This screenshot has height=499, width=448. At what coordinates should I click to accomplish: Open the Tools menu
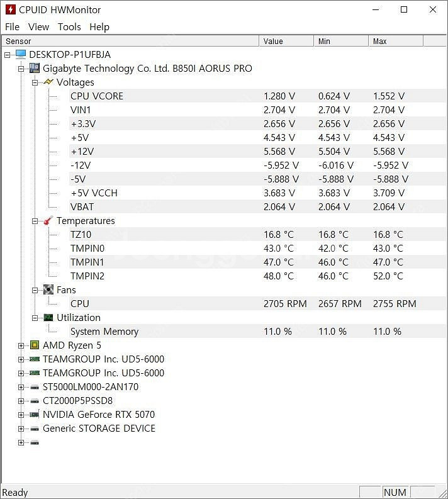click(x=69, y=26)
